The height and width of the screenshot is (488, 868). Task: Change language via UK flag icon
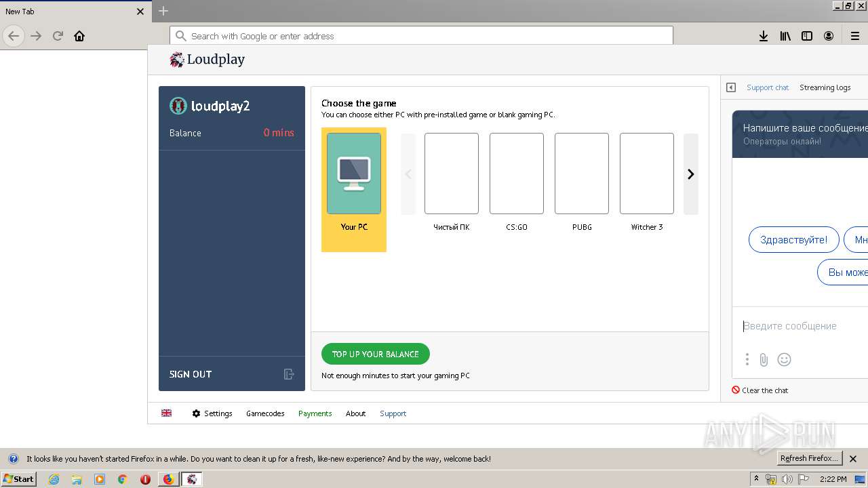coord(166,413)
